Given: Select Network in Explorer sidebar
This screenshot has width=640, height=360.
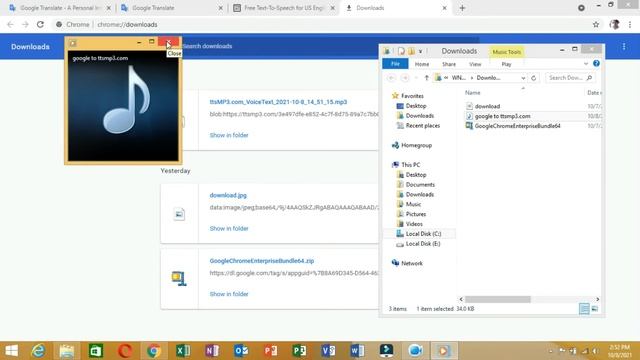Looking at the screenshot, I should point(411,263).
